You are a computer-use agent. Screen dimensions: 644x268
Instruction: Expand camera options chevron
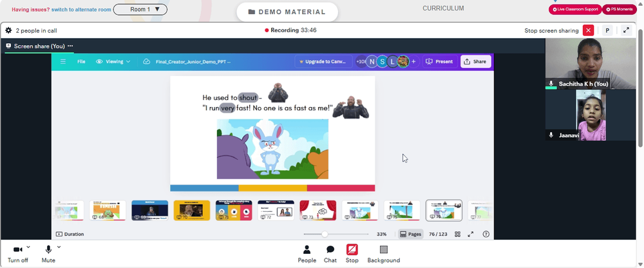pos(28,247)
